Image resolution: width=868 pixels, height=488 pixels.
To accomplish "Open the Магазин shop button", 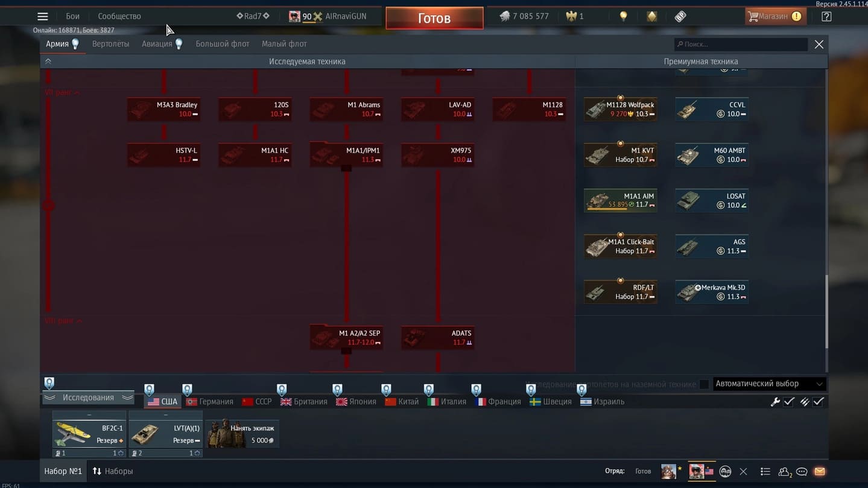I will tap(774, 16).
